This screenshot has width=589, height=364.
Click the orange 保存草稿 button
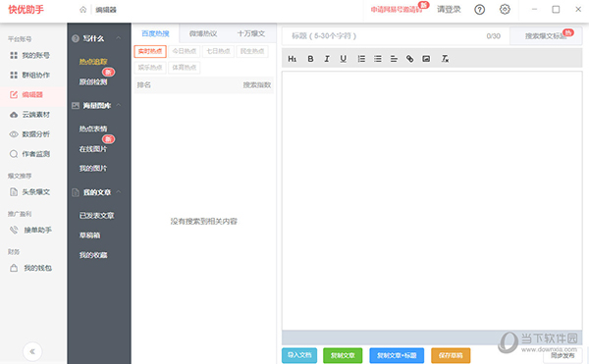[x=451, y=355]
